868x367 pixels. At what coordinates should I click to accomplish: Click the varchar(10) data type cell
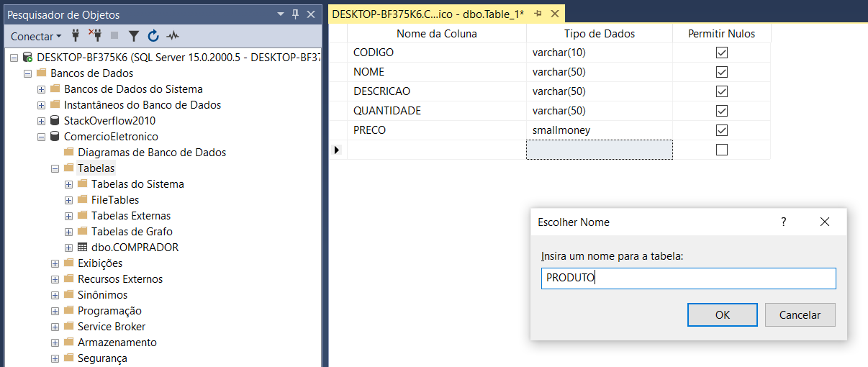coord(600,53)
